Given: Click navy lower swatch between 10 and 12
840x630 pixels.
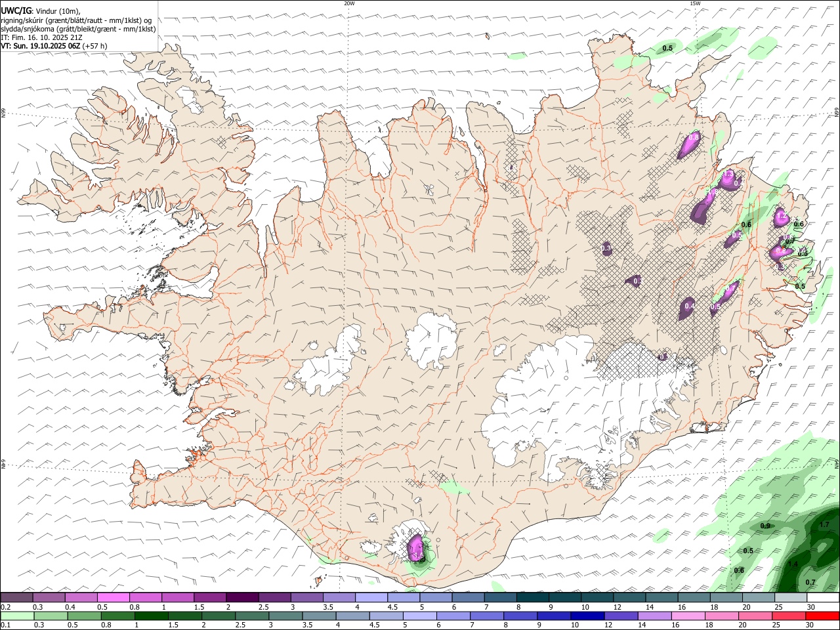Looking at the screenshot, I should click(587, 616).
